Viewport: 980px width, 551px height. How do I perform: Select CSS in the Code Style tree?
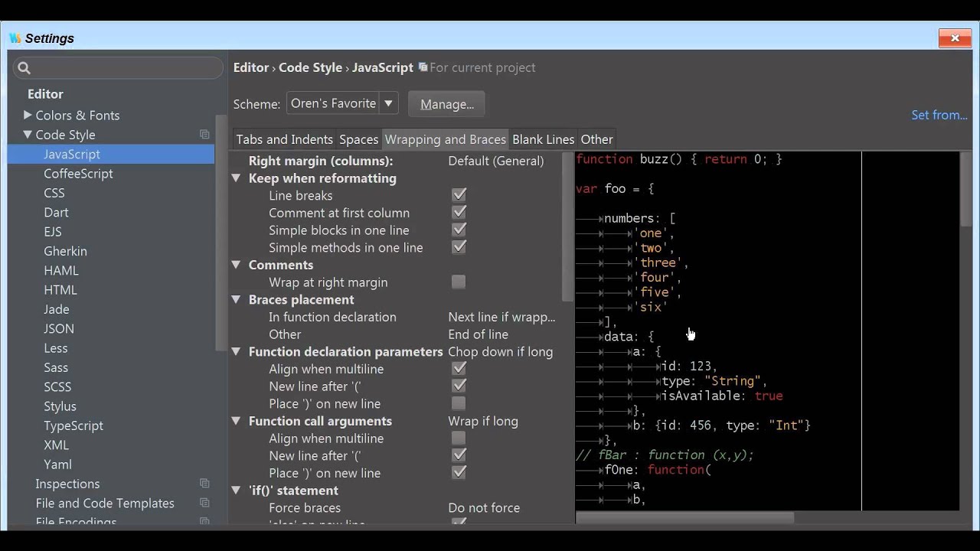54,193
